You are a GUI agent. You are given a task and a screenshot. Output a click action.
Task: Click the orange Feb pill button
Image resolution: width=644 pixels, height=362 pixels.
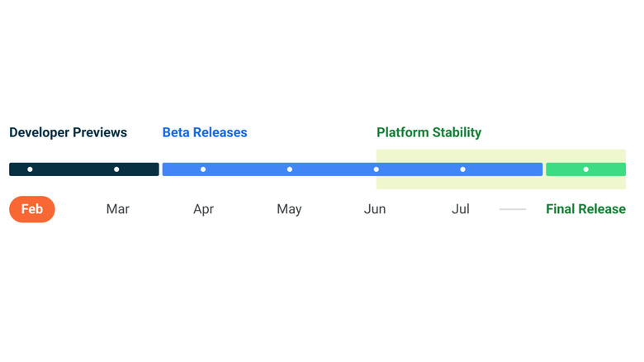pos(32,209)
